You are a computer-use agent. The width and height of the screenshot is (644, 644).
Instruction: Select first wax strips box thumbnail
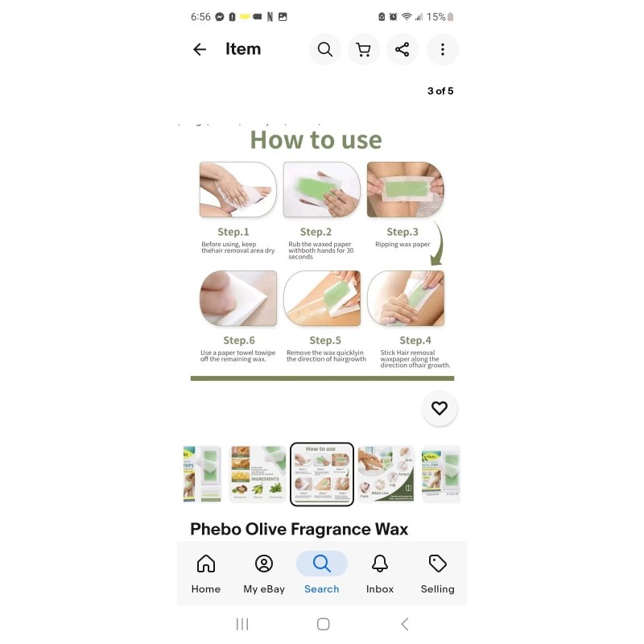(203, 474)
